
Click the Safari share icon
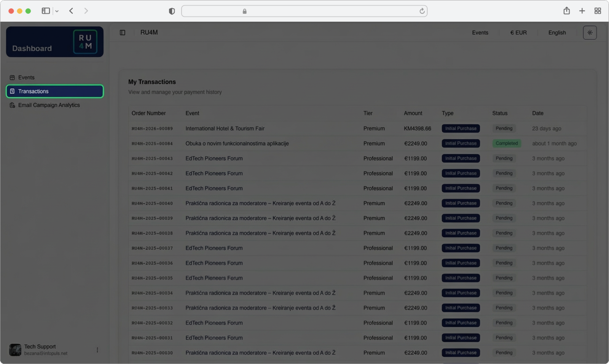point(566,11)
